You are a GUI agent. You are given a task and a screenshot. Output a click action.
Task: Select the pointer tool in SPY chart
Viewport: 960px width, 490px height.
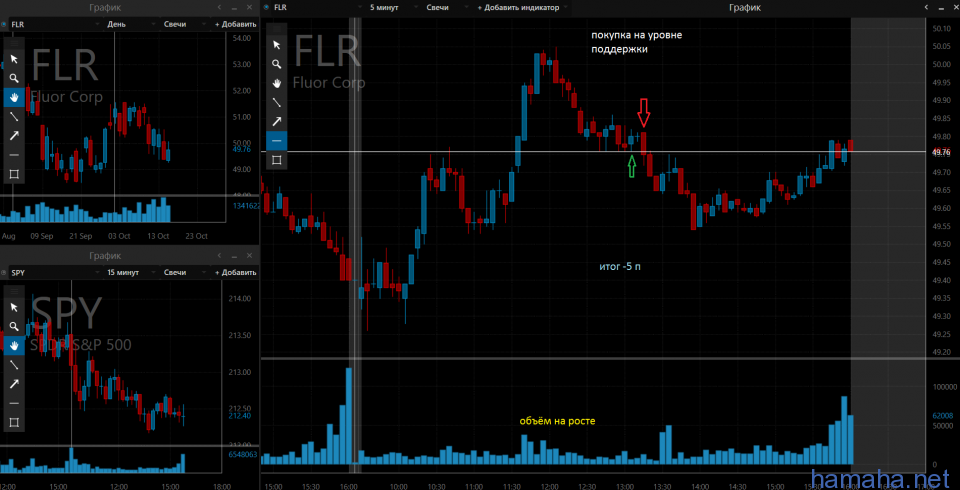tap(14, 307)
